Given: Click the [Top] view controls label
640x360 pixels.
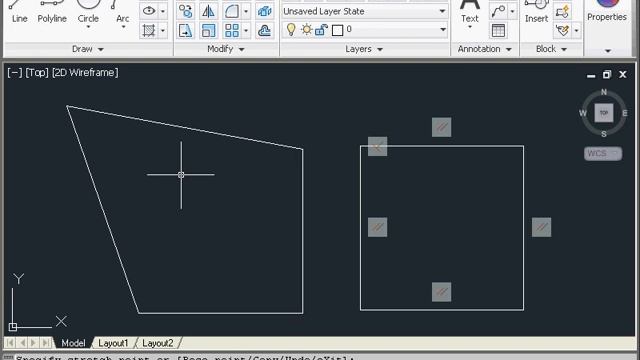Looking at the screenshot, I should 37,73.
